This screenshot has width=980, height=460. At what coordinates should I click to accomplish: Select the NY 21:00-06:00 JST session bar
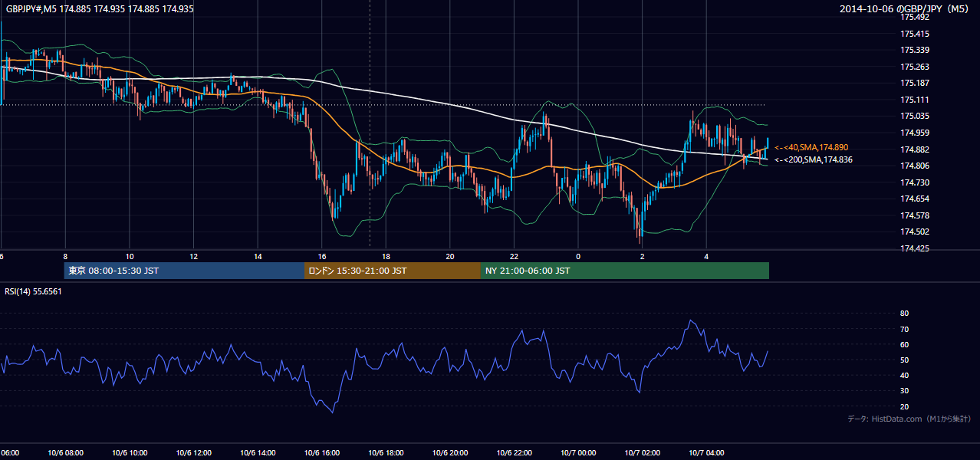(x=625, y=271)
